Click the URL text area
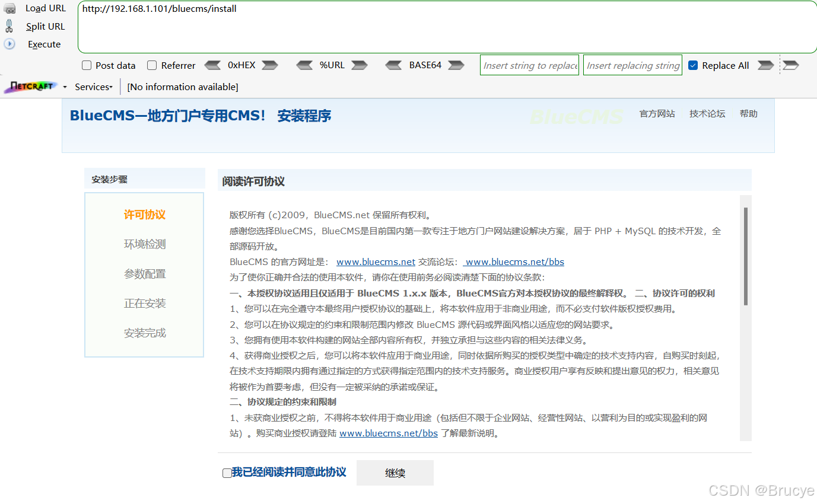This screenshot has height=504, width=817. [447, 27]
